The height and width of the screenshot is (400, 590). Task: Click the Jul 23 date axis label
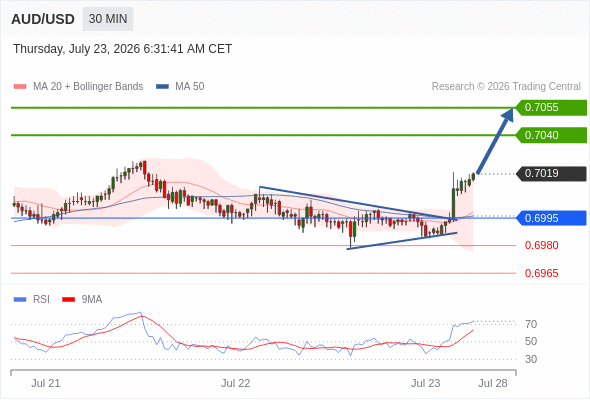tap(426, 383)
